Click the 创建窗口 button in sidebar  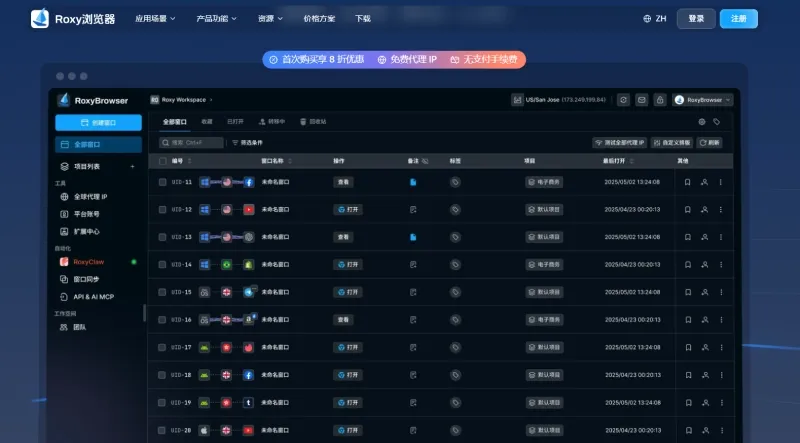click(x=98, y=122)
